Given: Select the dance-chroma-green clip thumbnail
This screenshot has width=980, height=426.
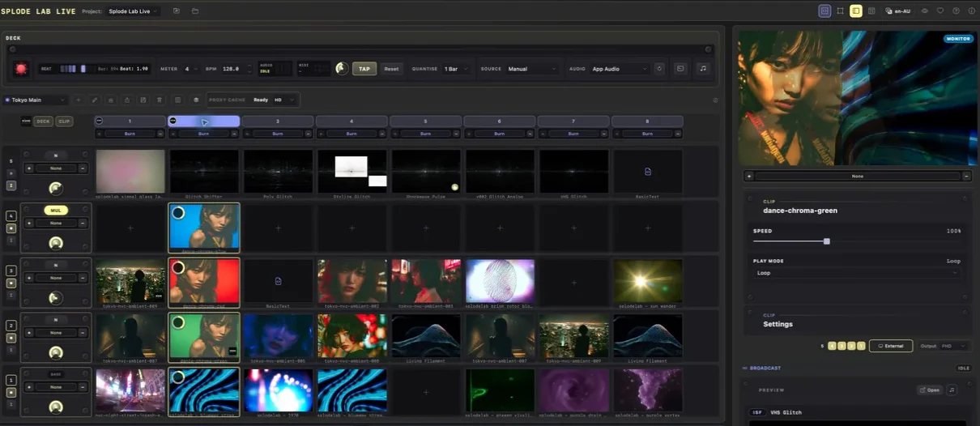Looking at the screenshot, I should 203,336.
